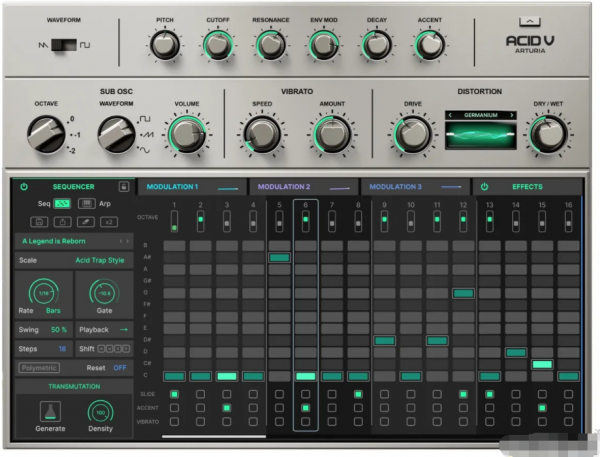Switch to the Modulation 2 tab

pos(304,187)
